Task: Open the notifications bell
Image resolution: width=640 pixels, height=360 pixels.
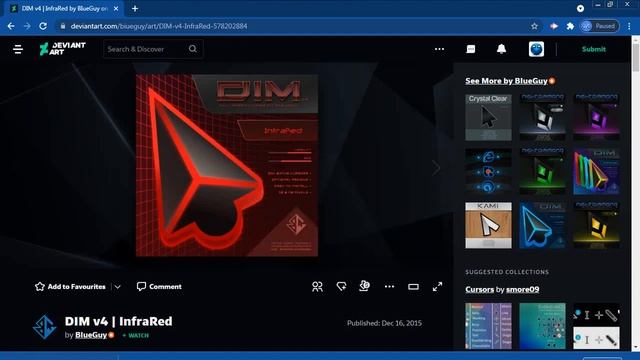Action: tap(501, 49)
